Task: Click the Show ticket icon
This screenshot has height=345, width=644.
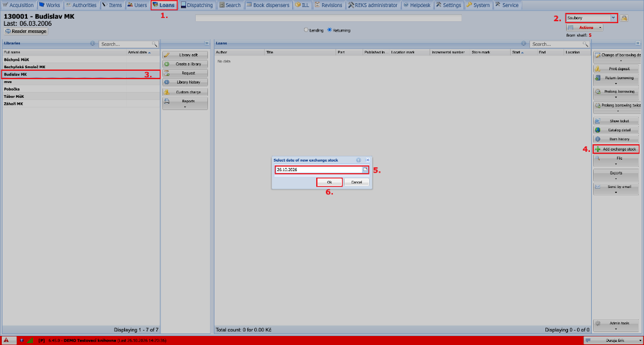Action: click(x=598, y=121)
